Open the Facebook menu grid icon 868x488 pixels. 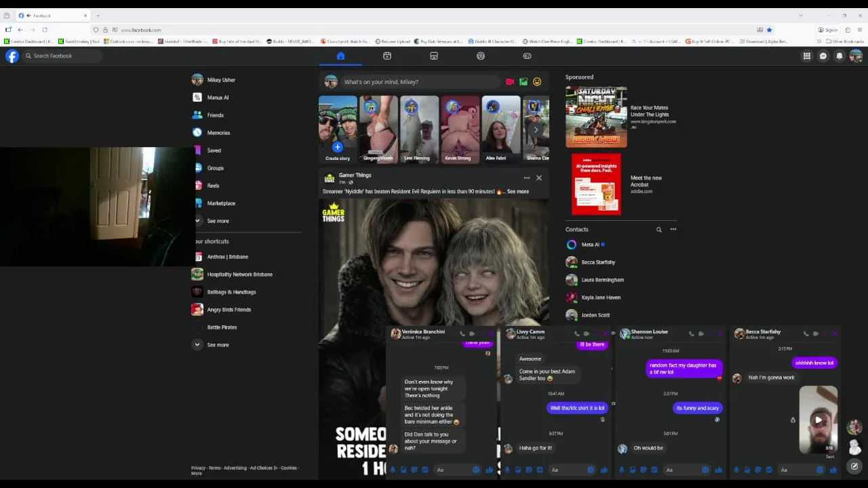point(807,56)
